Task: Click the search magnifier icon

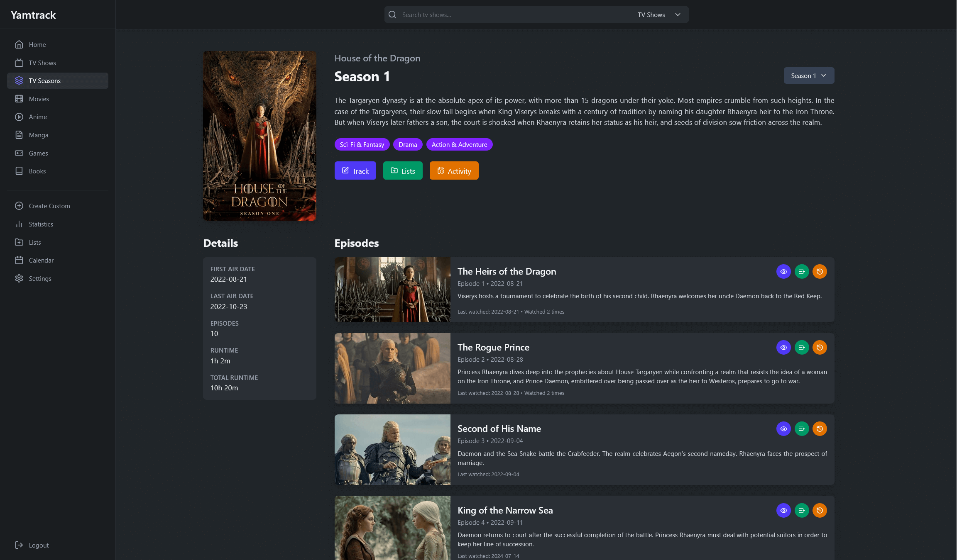Action: [x=392, y=15]
